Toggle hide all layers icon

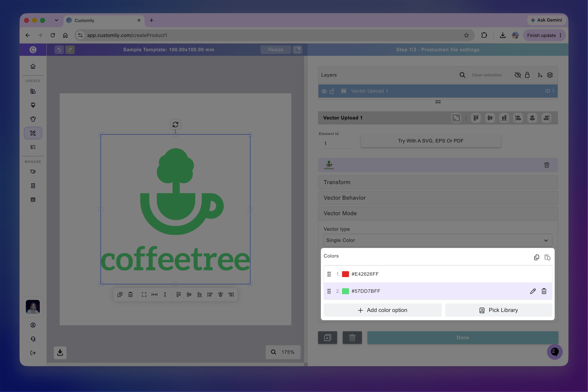pyautogui.click(x=518, y=75)
